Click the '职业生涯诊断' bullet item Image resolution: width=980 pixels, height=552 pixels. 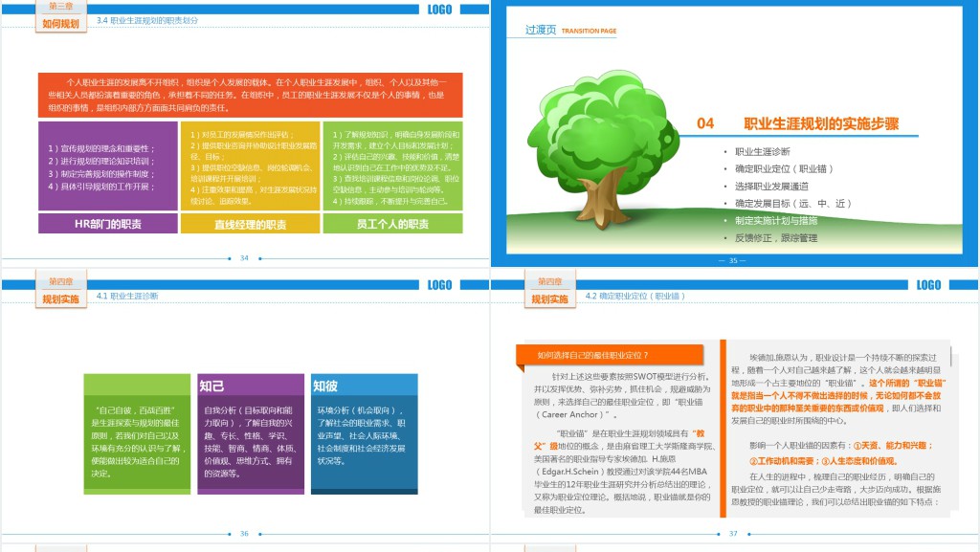pyautogui.click(x=762, y=152)
